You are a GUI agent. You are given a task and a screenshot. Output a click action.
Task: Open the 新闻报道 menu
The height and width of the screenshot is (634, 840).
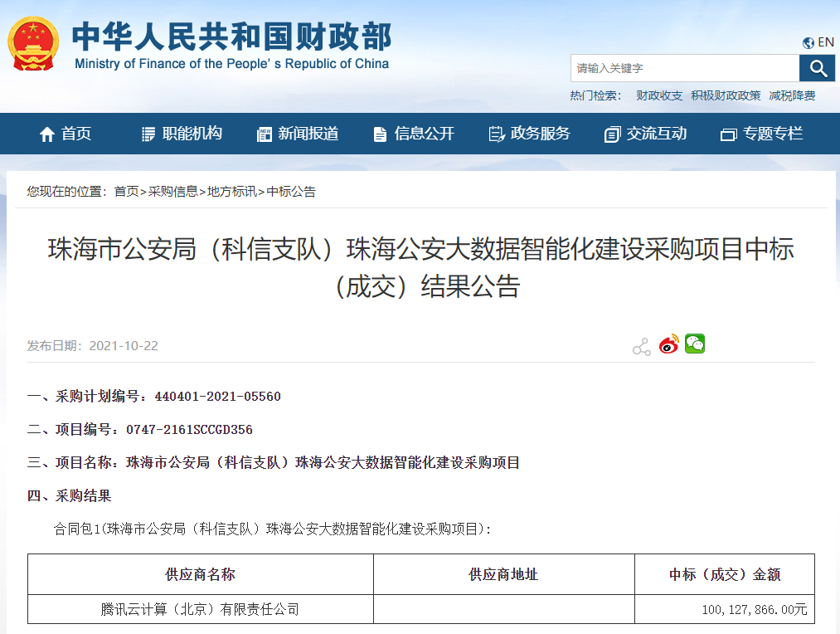click(308, 134)
